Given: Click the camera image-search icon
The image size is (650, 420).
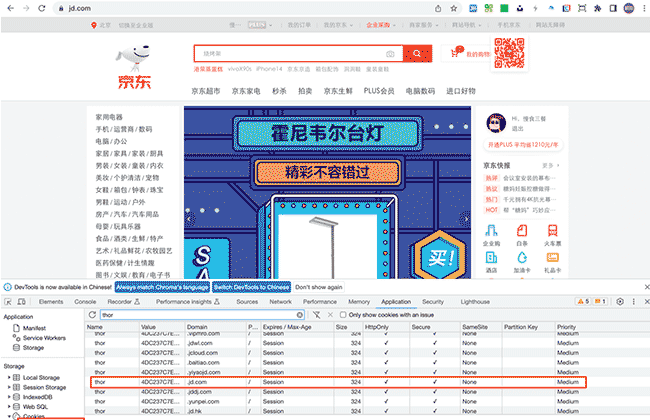Looking at the screenshot, I should tap(390, 54).
